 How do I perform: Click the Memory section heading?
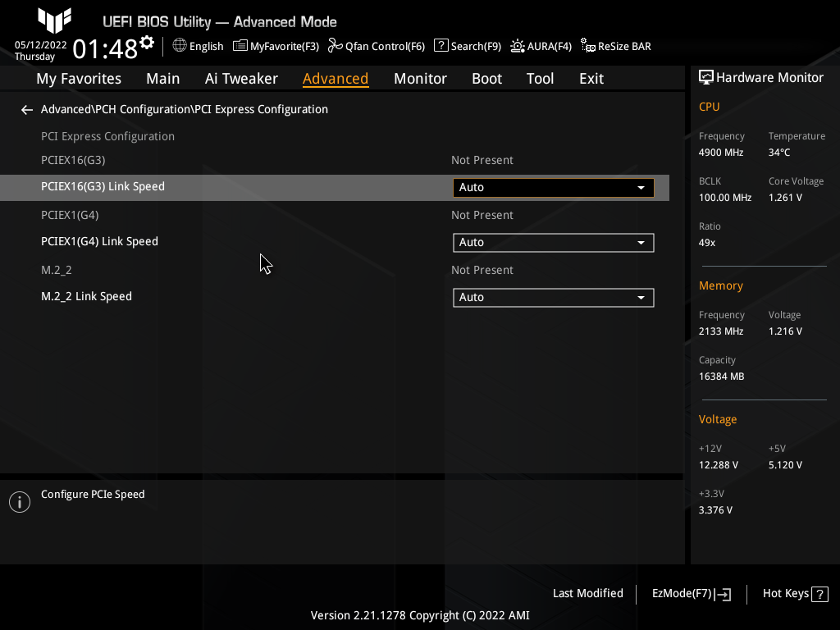coord(720,285)
